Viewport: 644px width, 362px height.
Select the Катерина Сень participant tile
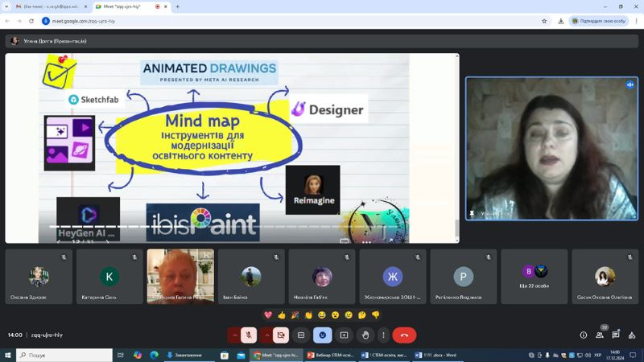point(109,276)
